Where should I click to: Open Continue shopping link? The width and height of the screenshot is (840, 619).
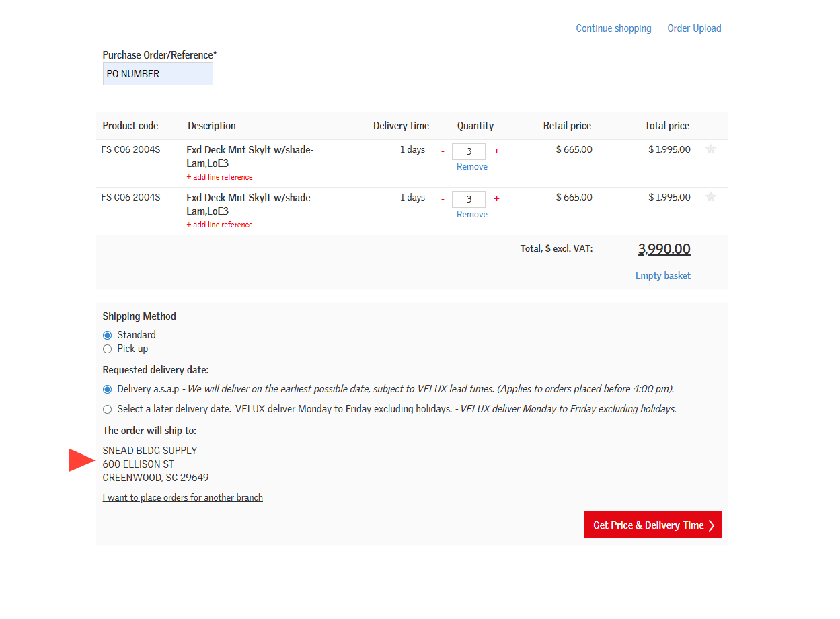coord(613,28)
